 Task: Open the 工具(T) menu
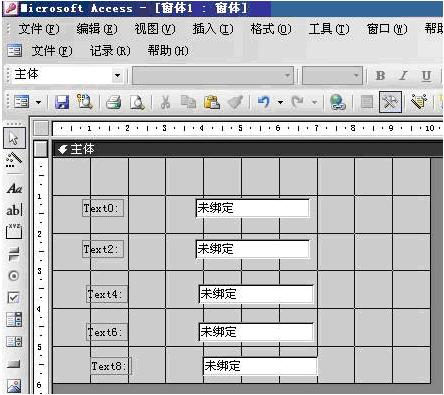click(329, 29)
